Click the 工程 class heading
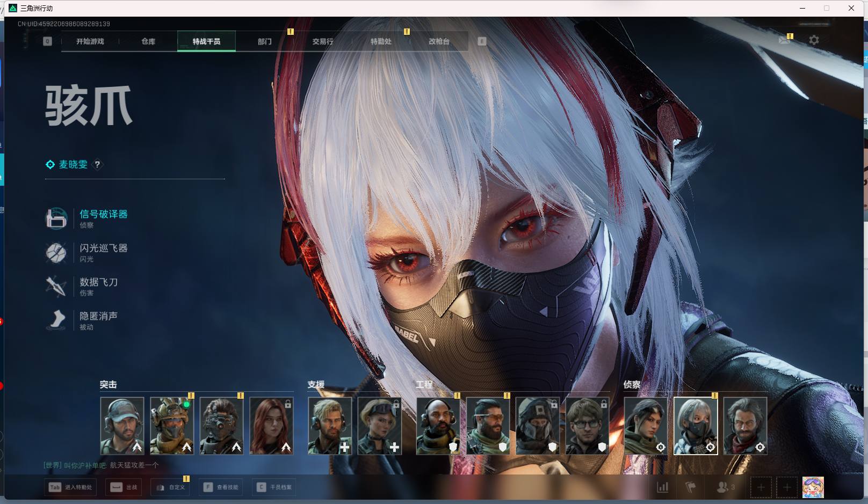 (x=424, y=384)
